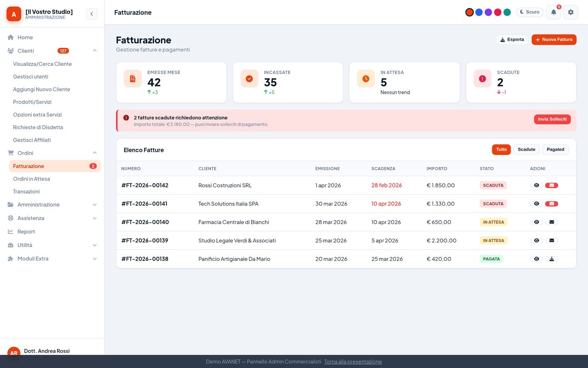Expand the Assistenza section chevron
The height and width of the screenshot is (368, 588).
pyautogui.click(x=95, y=218)
